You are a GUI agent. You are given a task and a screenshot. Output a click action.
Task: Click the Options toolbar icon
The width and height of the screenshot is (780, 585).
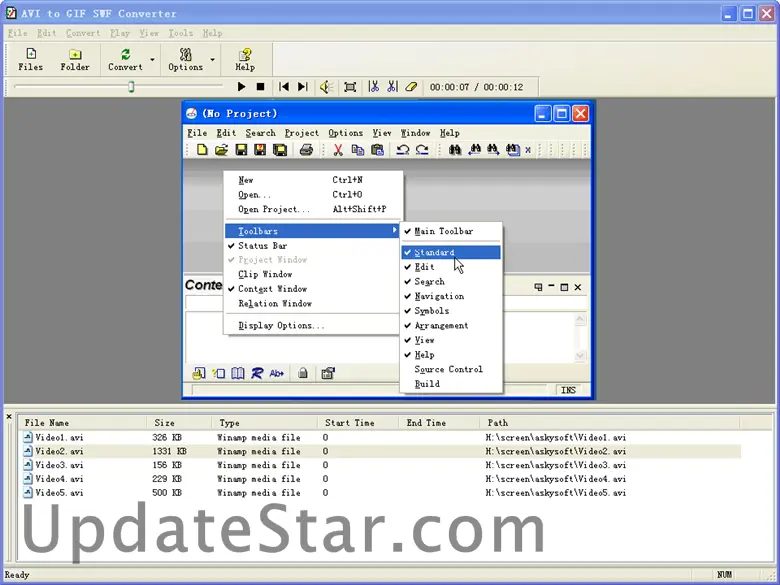pyautogui.click(x=186, y=54)
